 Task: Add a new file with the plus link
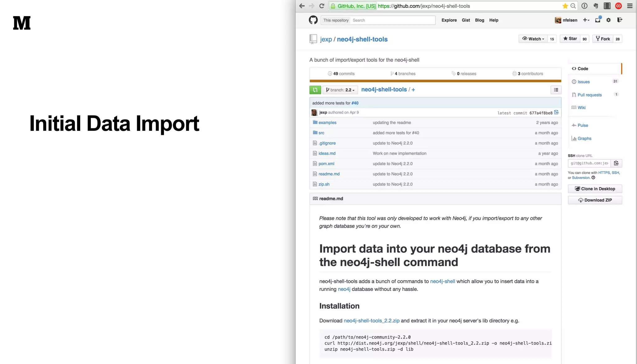tap(413, 90)
